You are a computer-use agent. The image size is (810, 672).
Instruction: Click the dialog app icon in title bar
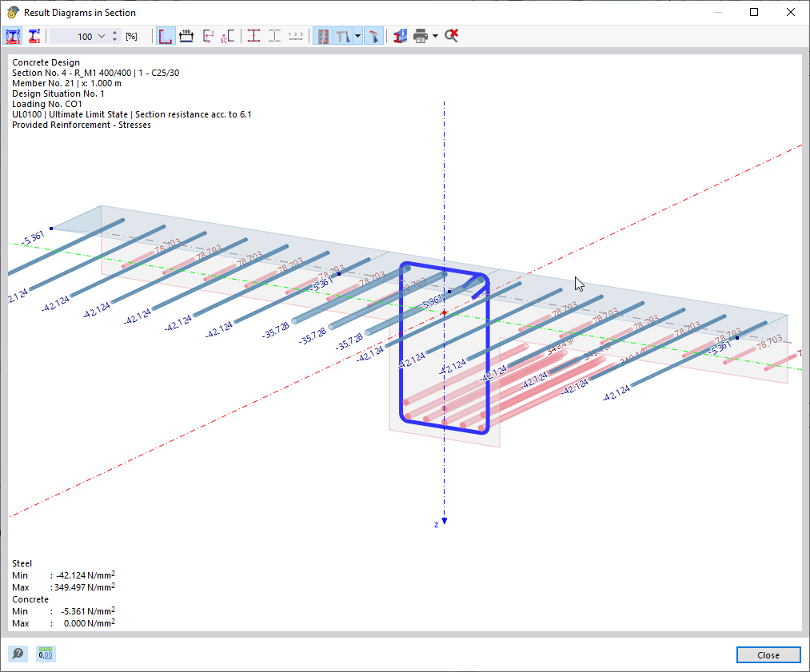[13, 13]
